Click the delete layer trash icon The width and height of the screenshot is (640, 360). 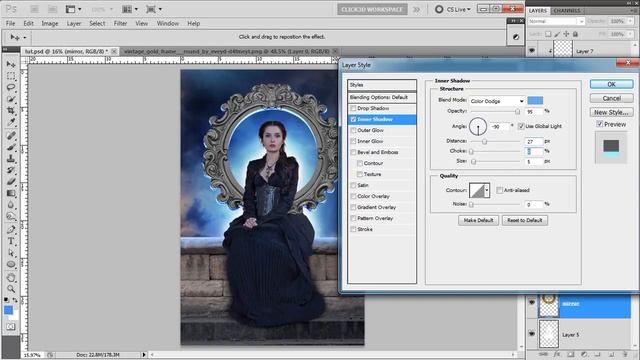[x=625, y=355]
